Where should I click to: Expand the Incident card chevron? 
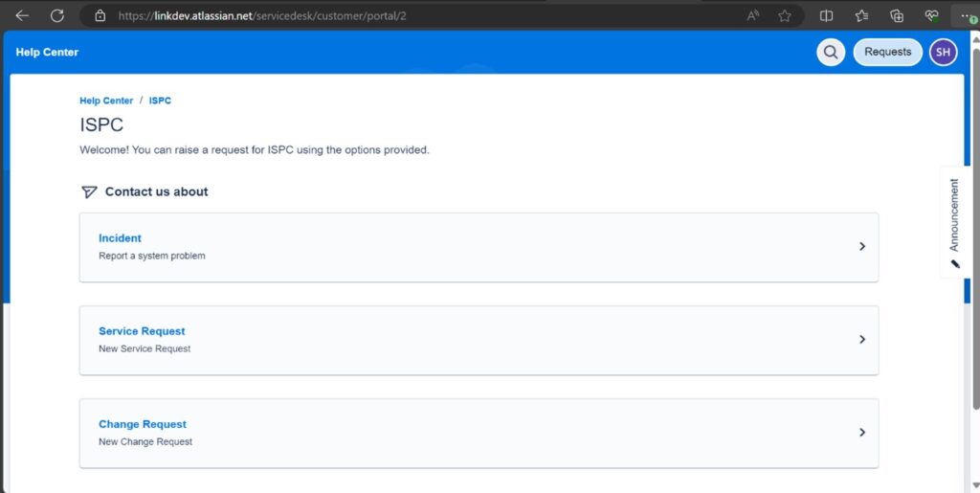pyautogui.click(x=862, y=247)
